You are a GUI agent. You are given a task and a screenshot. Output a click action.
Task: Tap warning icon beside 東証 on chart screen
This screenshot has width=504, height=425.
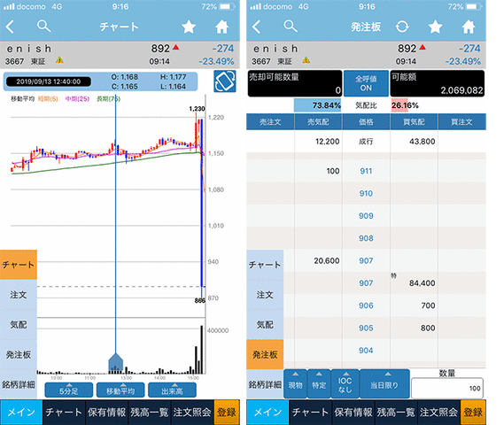point(59,60)
